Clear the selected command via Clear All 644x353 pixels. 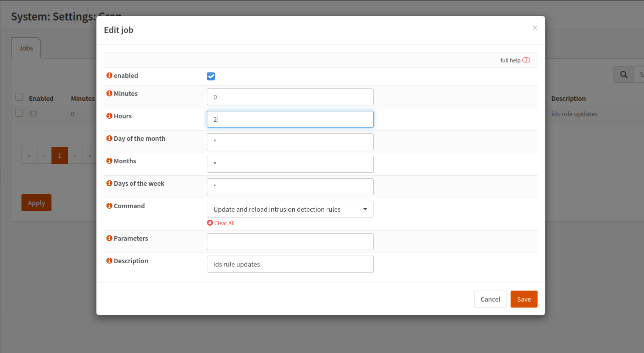(x=221, y=223)
